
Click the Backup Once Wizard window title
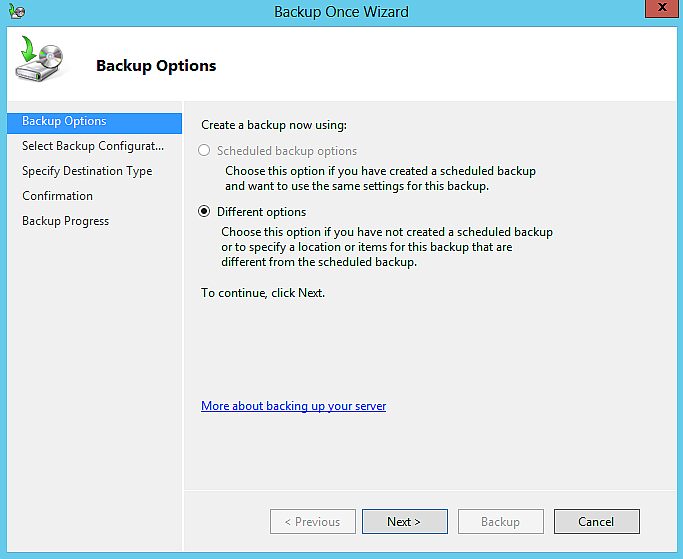click(341, 12)
